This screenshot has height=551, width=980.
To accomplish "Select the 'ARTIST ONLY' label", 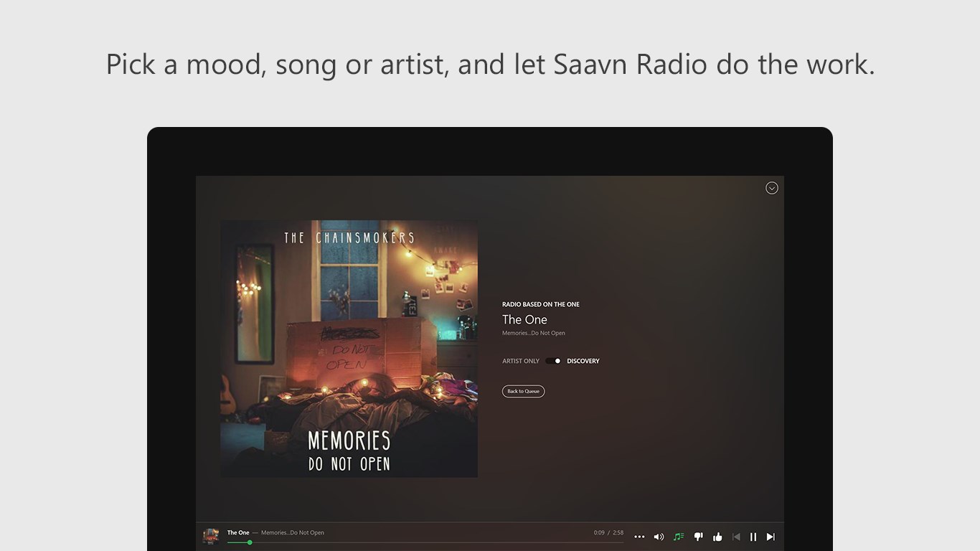I will tap(521, 361).
